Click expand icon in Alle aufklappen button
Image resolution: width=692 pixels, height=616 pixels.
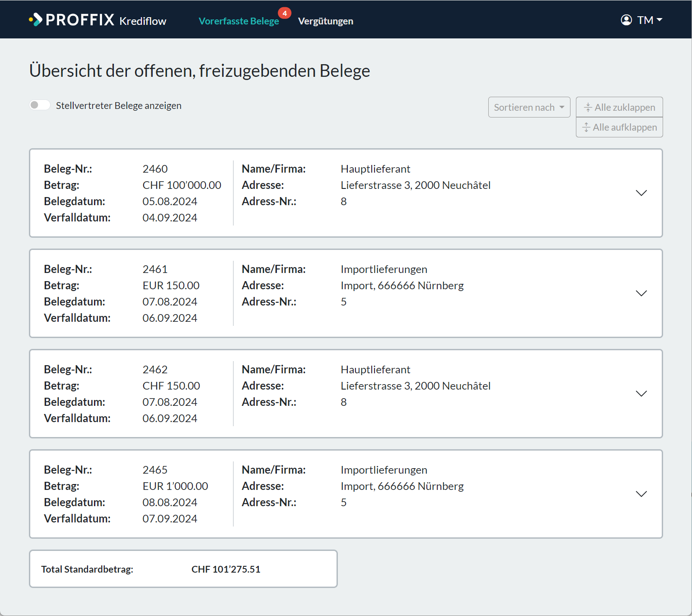586,127
